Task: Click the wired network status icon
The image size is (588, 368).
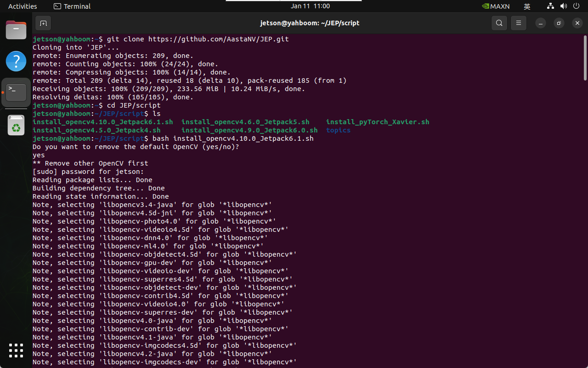Action: [550, 6]
